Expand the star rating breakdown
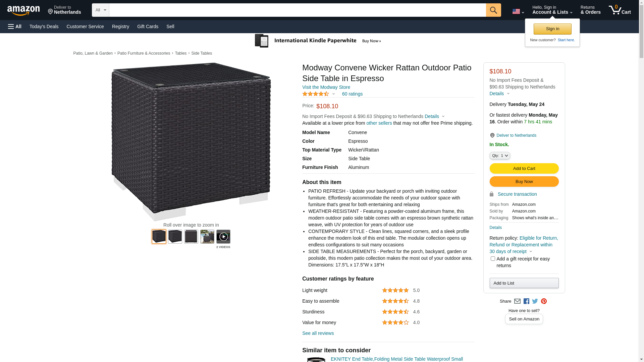 click(x=319, y=94)
